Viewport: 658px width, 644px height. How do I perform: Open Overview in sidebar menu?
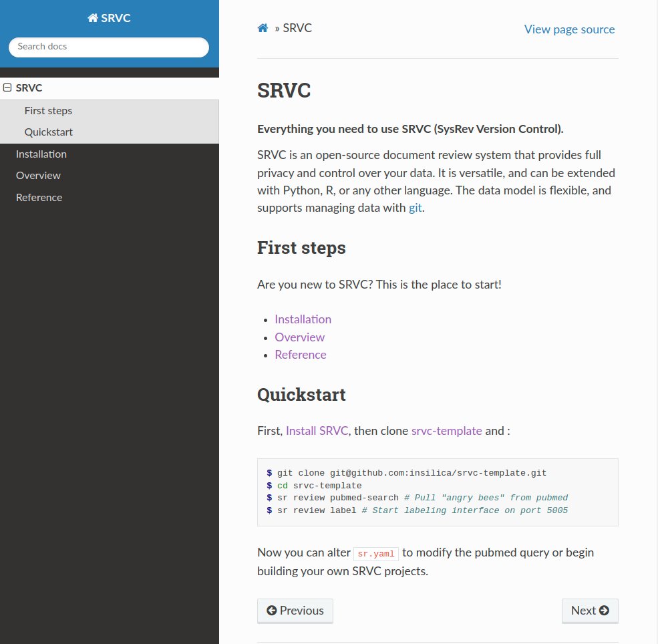tap(38, 176)
